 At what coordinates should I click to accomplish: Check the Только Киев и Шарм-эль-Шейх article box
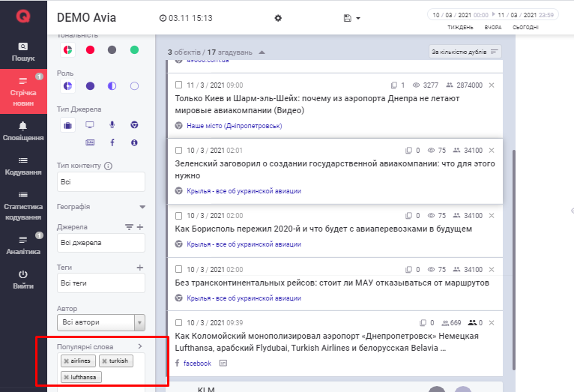tap(178, 85)
